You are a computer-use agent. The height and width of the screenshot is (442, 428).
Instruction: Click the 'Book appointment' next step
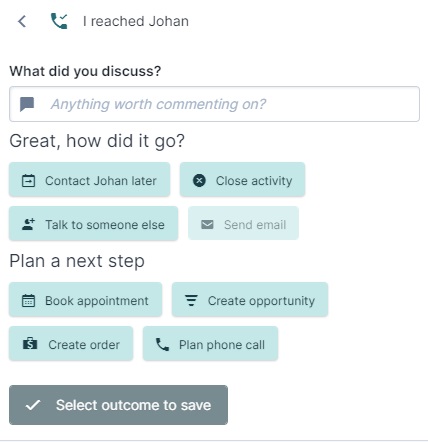pyautogui.click(x=86, y=299)
